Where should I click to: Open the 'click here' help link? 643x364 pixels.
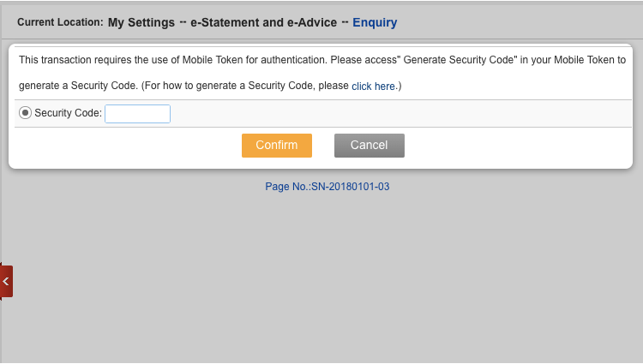coord(374,87)
